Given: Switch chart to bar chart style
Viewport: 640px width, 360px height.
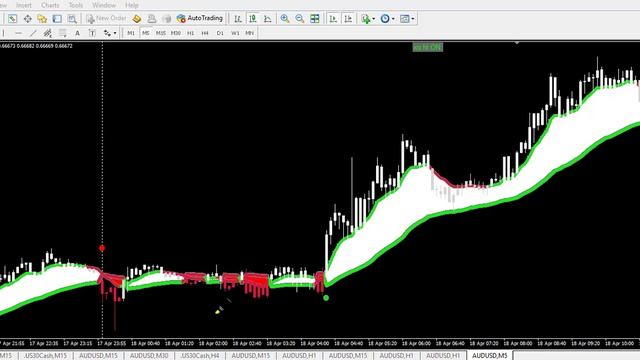Looking at the screenshot, I should [x=238, y=18].
